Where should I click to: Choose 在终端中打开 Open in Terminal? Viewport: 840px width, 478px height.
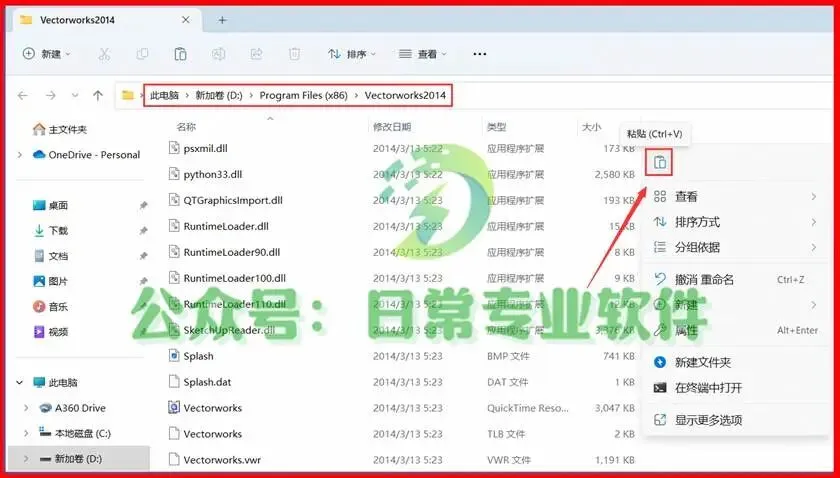736,387
